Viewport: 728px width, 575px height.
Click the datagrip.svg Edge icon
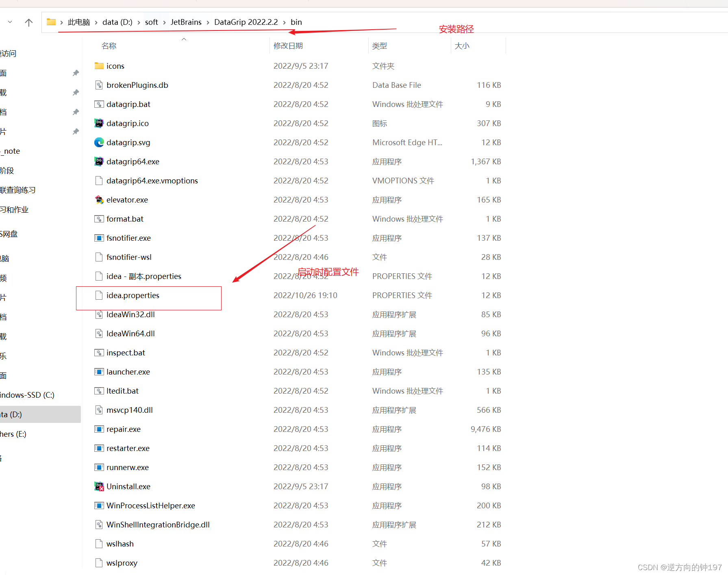point(99,142)
